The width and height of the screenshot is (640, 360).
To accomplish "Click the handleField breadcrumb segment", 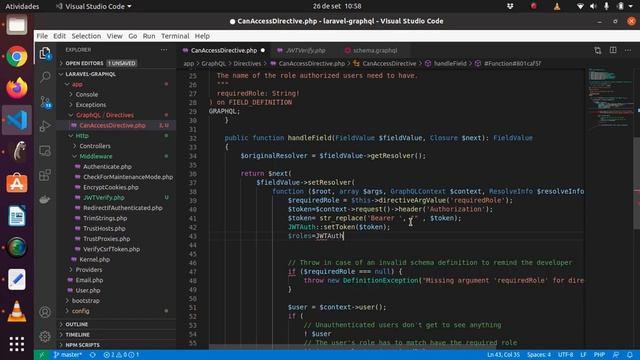I will pos(446,63).
